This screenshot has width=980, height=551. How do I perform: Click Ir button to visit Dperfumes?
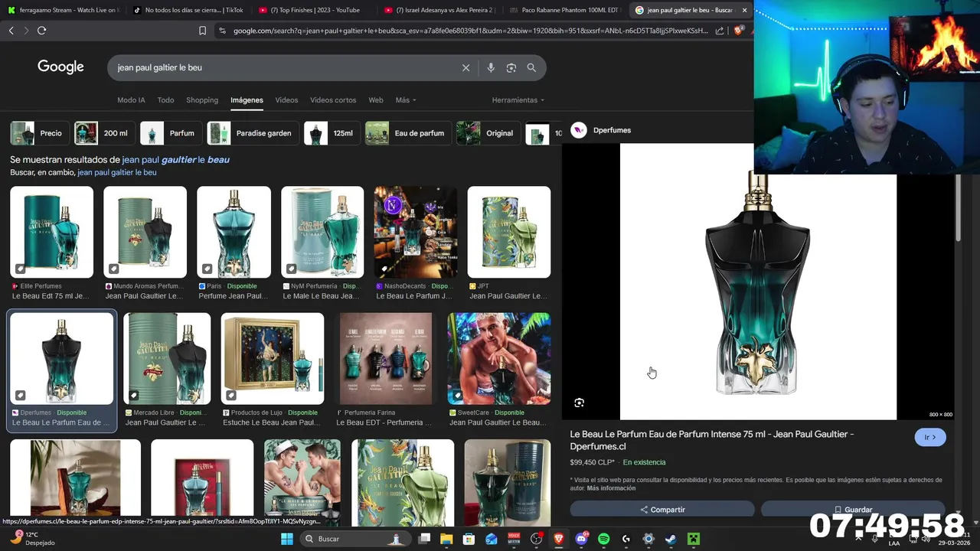click(930, 437)
